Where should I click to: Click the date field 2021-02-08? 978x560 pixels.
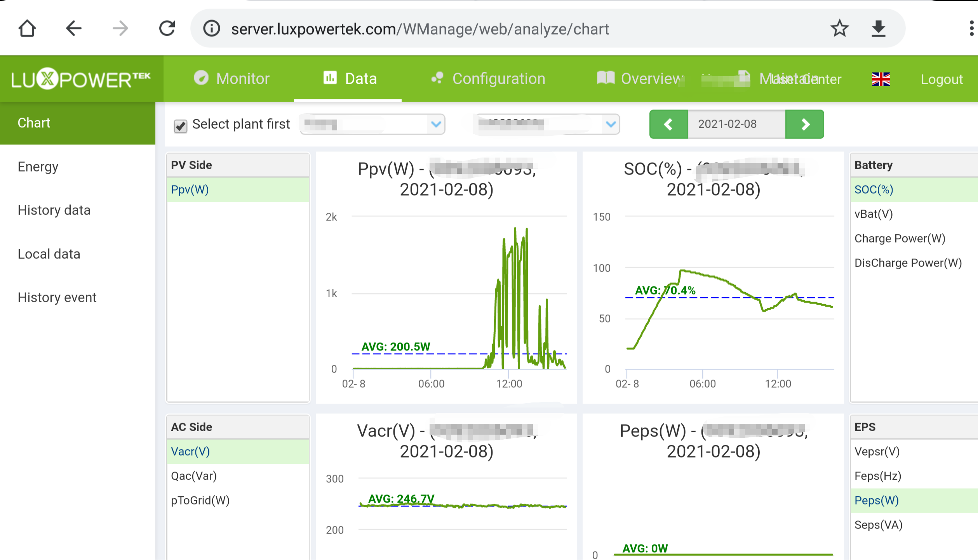(x=736, y=124)
